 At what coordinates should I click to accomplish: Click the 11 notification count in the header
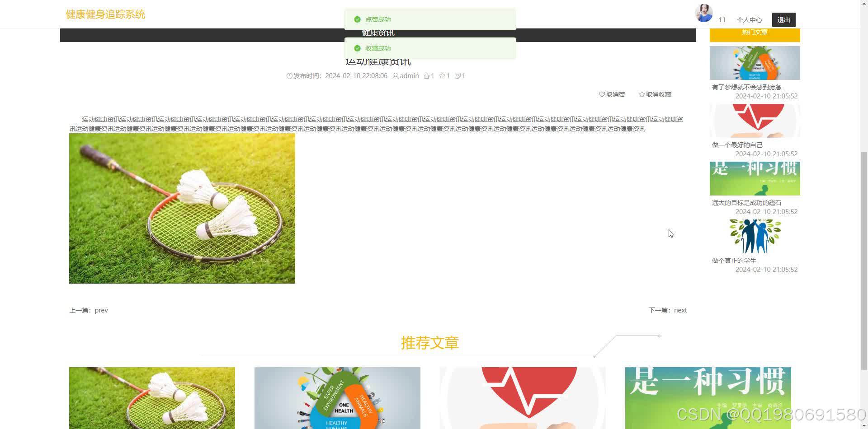pos(722,19)
